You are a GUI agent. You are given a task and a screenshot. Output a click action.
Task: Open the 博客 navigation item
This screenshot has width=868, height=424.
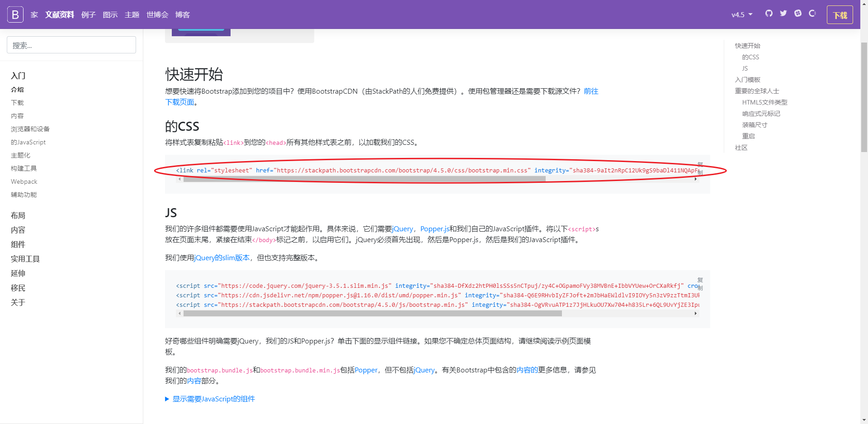(x=182, y=14)
